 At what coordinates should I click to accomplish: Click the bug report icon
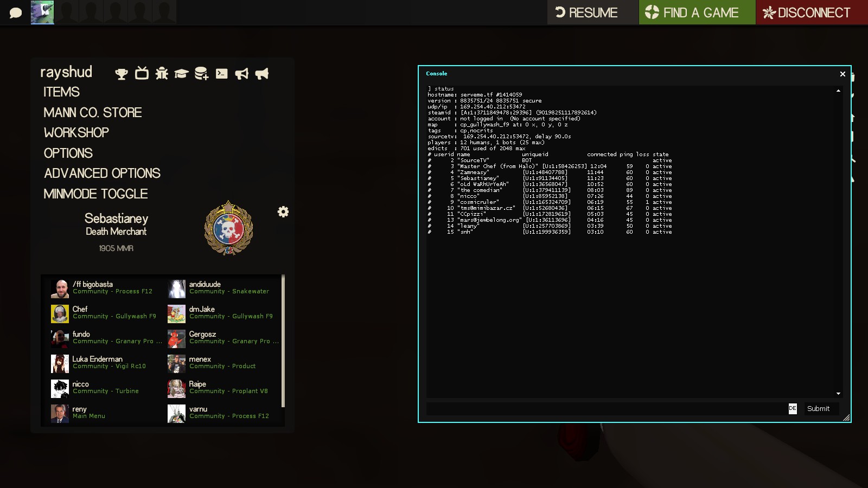coord(162,73)
